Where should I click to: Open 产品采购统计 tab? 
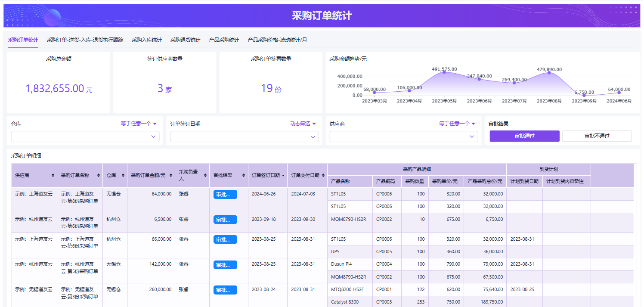(x=224, y=40)
